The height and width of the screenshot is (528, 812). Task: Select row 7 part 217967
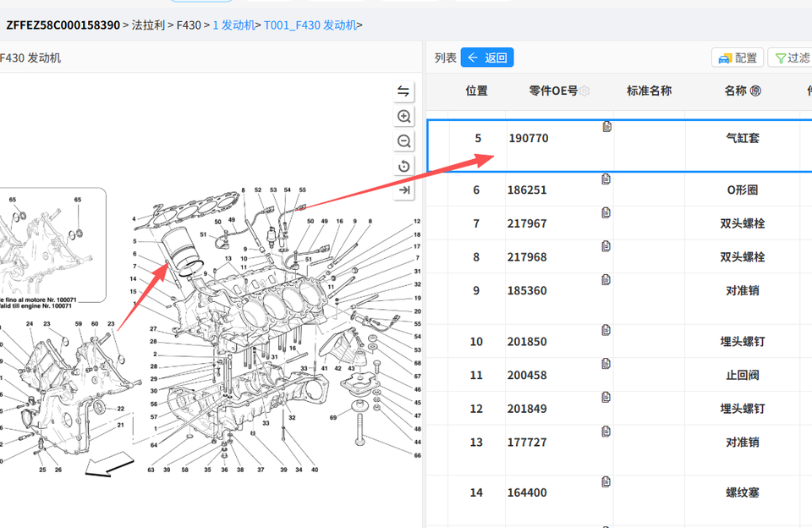click(x=619, y=223)
